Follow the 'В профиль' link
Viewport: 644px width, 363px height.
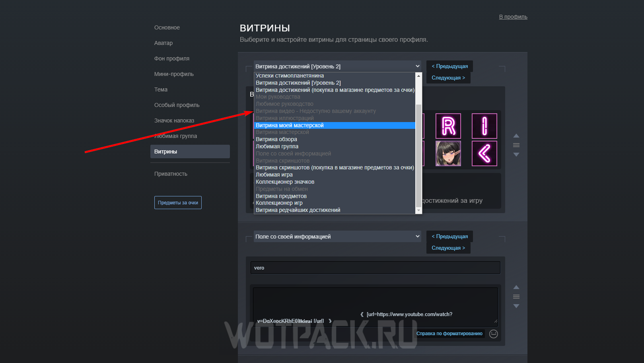pyautogui.click(x=513, y=17)
